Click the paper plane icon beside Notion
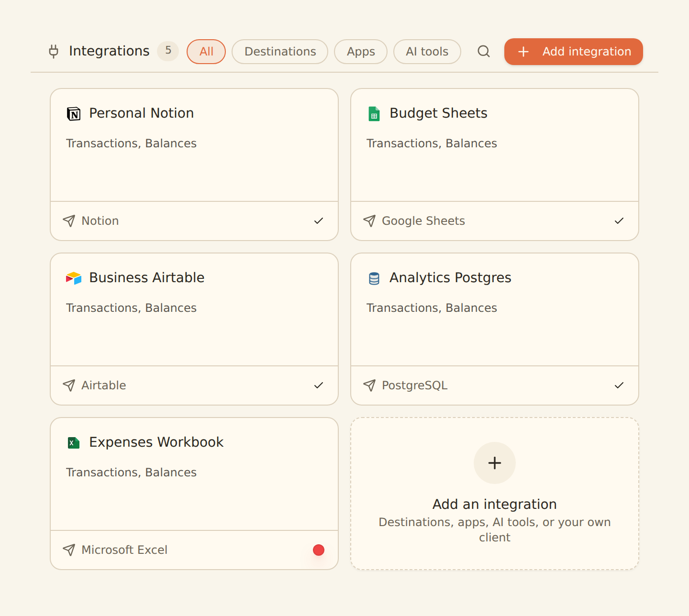Image resolution: width=689 pixels, height=616 pixels. (x=69, y=220)
